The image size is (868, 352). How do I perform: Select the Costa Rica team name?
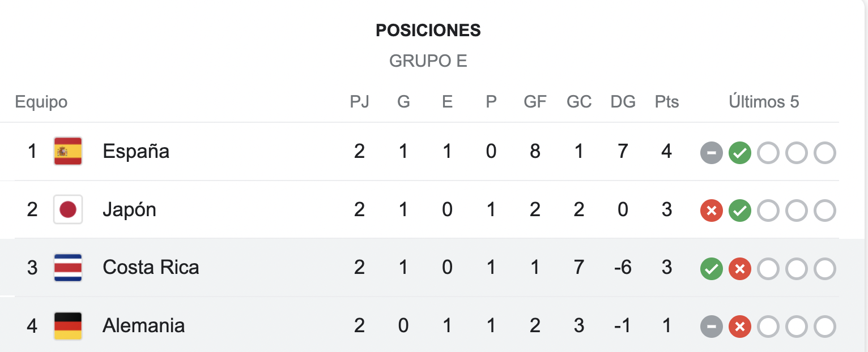(151, 267)
